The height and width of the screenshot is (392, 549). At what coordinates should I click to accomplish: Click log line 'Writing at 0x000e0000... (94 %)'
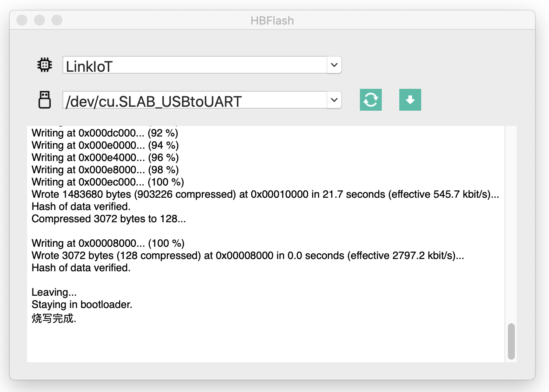pyautogui.click(x=105, y=145)
